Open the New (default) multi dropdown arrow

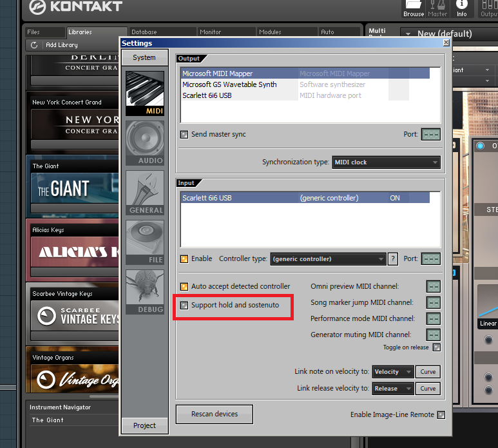pyautogui.click(x=408, y=34)
